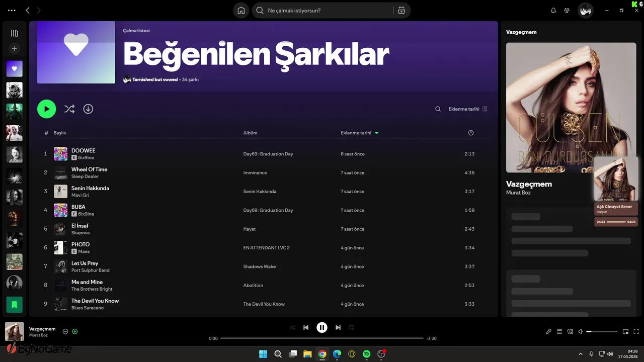Screen dimensions: 644x362
Task: Open File Explorer from the taskbar
Action: click(307, 354)
